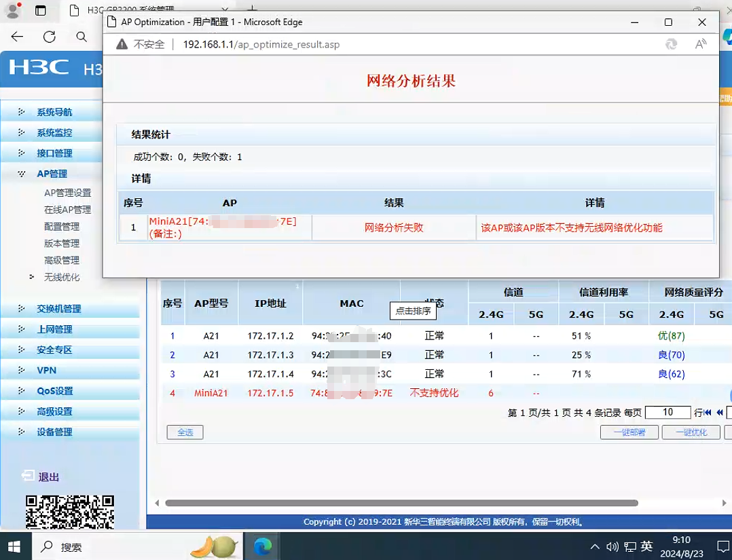This screenshot has height=560, width=732.
Task: Open the Windows Start menu
Action: 14,546
